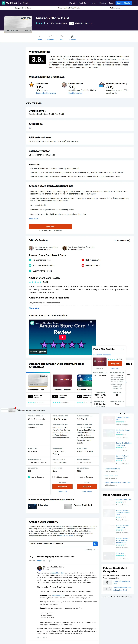Click the Terms percent icon
138x644 pixels.
tap(40, 36)
